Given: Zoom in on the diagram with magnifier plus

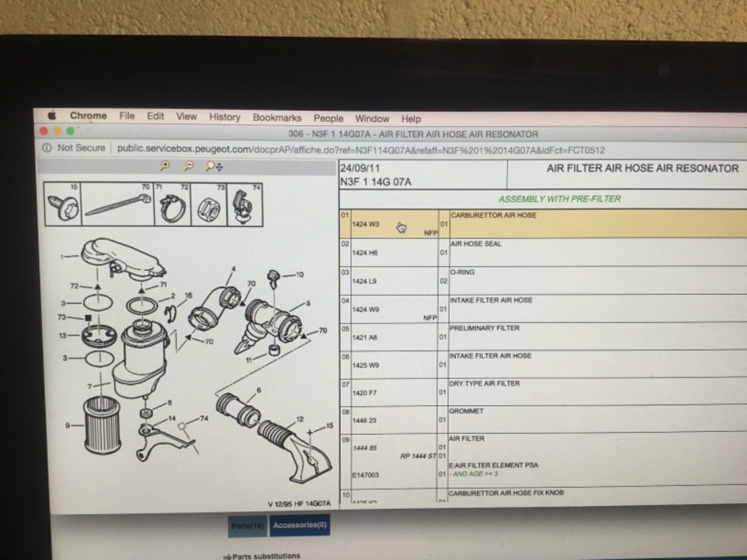Looking at the screenshot, I should (164, 165).
